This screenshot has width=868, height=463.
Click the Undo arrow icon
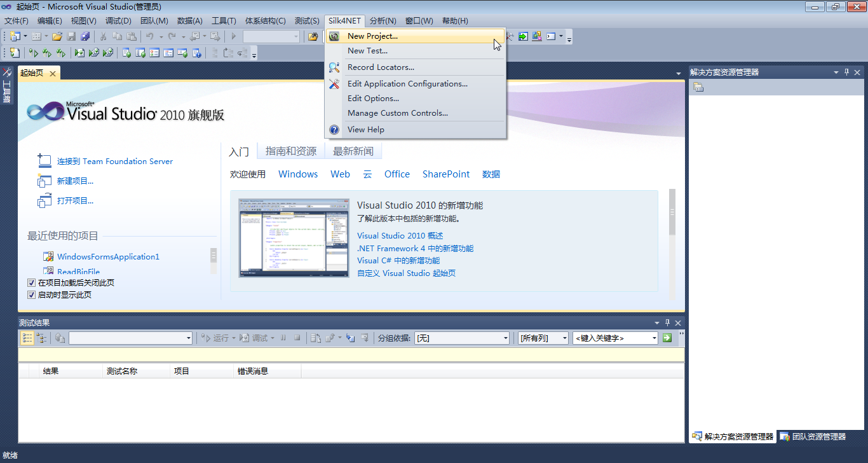click(x=150, y=36)
